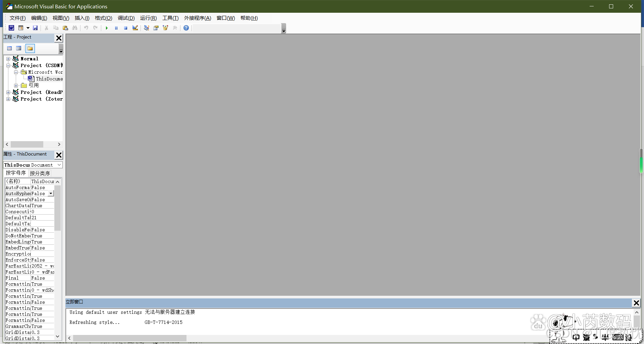Open the Insert object dropdown arrow
Image resolution: width=644 pixels, height=344 pixels.
click(28, 28)
